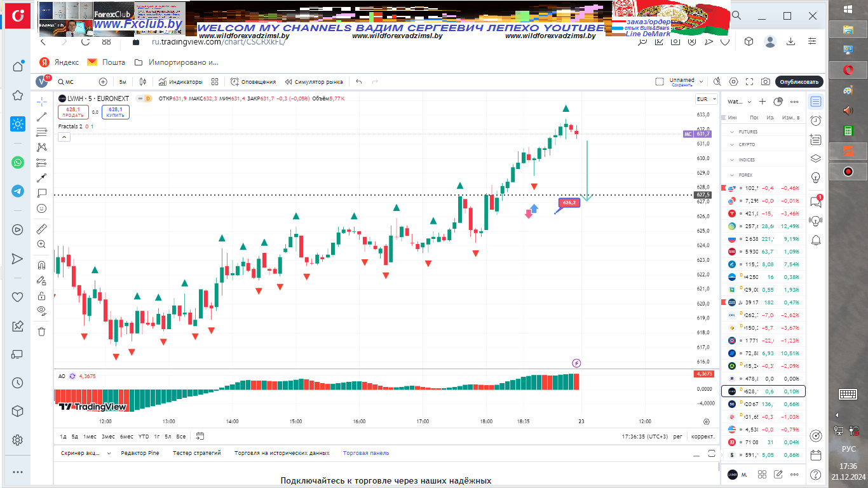This screenshot has height=488, width=868.
Task: Select the 1мес date range
Action: pyautogui.click(x=90, y=436)
